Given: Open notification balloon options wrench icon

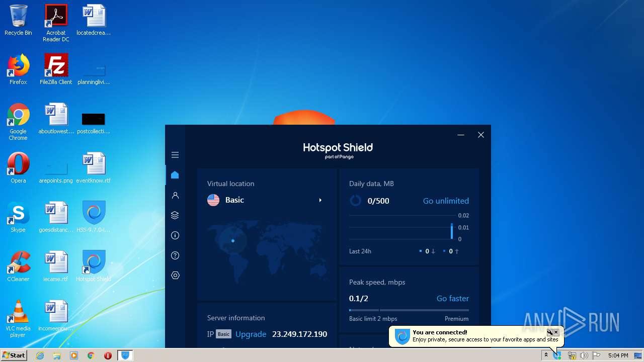Looking at the screenshot, I should point(550,332).
